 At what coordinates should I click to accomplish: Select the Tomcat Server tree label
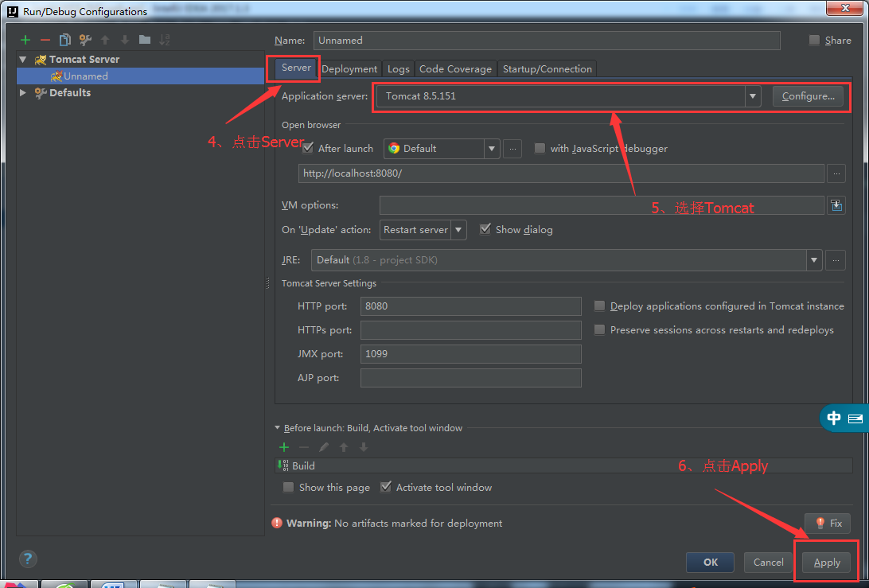point(84,60)
